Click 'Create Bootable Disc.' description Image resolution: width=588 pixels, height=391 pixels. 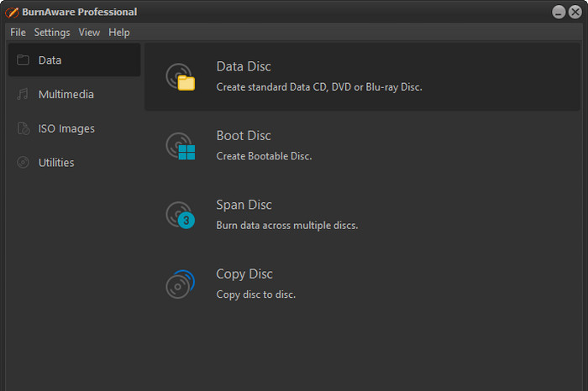(x=264, y=156)
